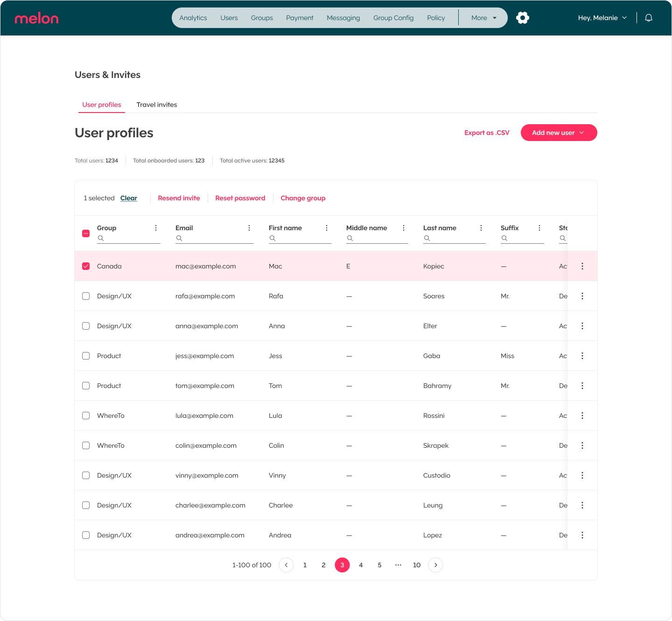Export the user list as CSV
The image size is (672, 621).
487,133
